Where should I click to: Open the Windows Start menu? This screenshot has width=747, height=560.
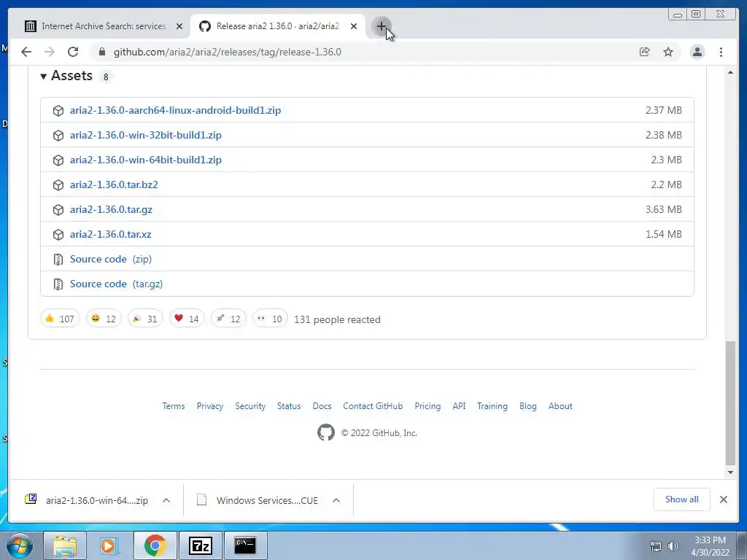[x=20, y=545]
